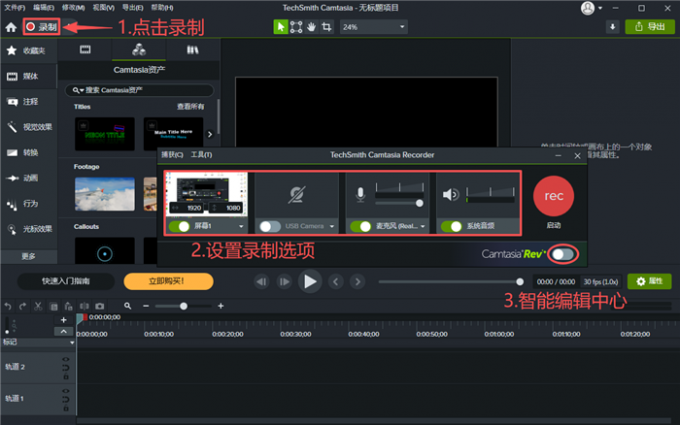680x425 pixels.
Task: Open the 工具(T) menu in Recorder
Action: pos(202,155)
